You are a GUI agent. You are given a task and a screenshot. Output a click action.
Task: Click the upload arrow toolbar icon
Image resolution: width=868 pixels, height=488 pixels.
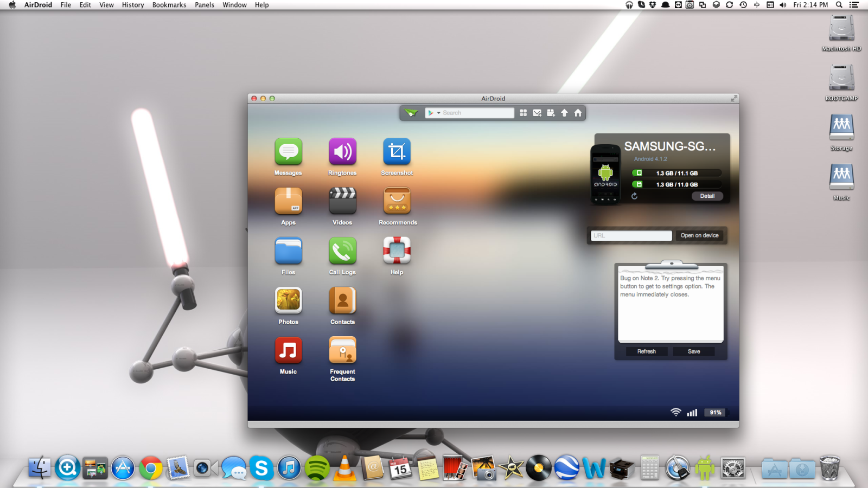564,113
